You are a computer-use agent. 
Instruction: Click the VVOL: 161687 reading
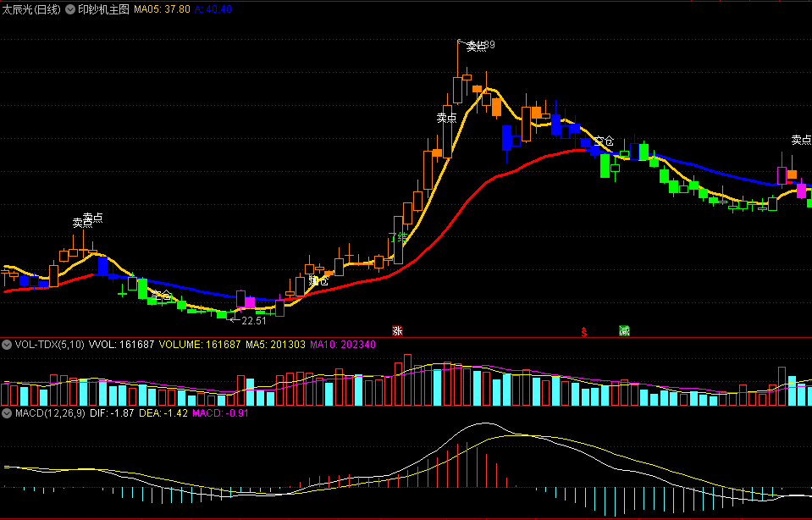122,345
